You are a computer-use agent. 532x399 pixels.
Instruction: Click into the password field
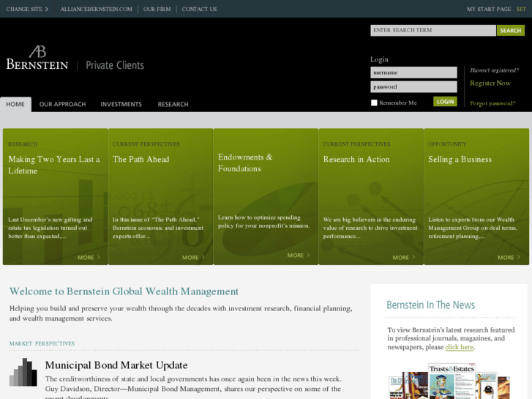[x=413, y=86]
